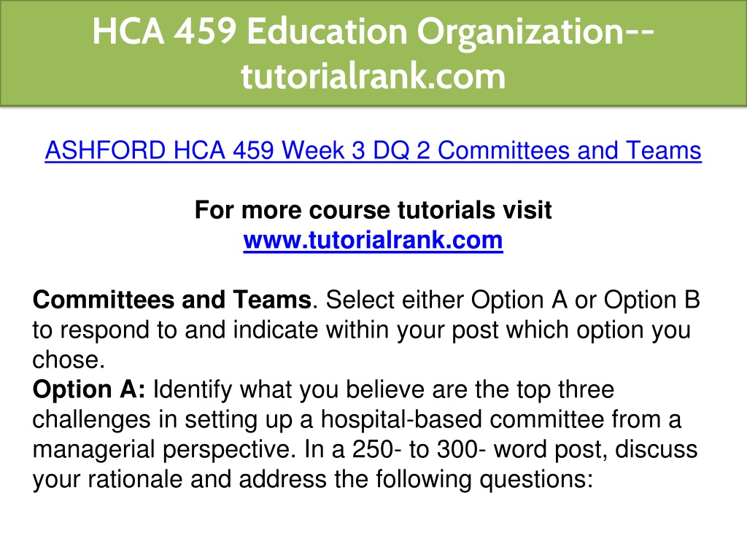The image size is (747, 560).
Task: Select the word 'chose.' ending first paragraph
Action: tap(69, 359)
